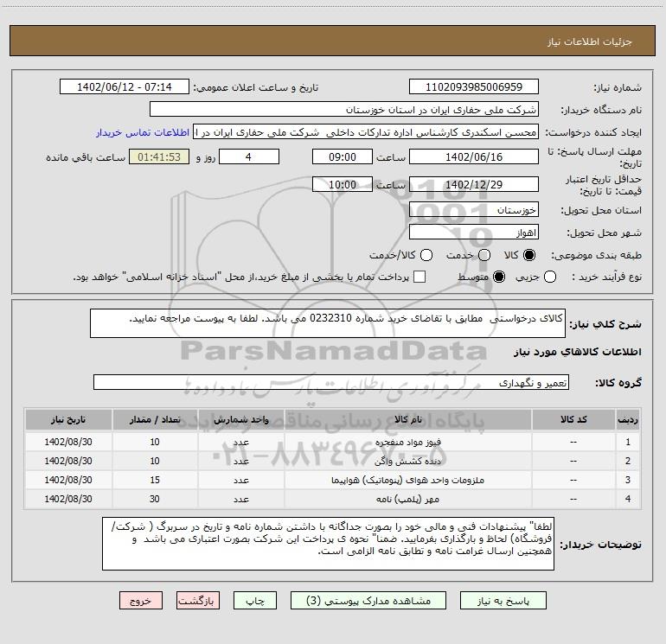
Task: Click the خروج exit button
Action: (141, 601)
